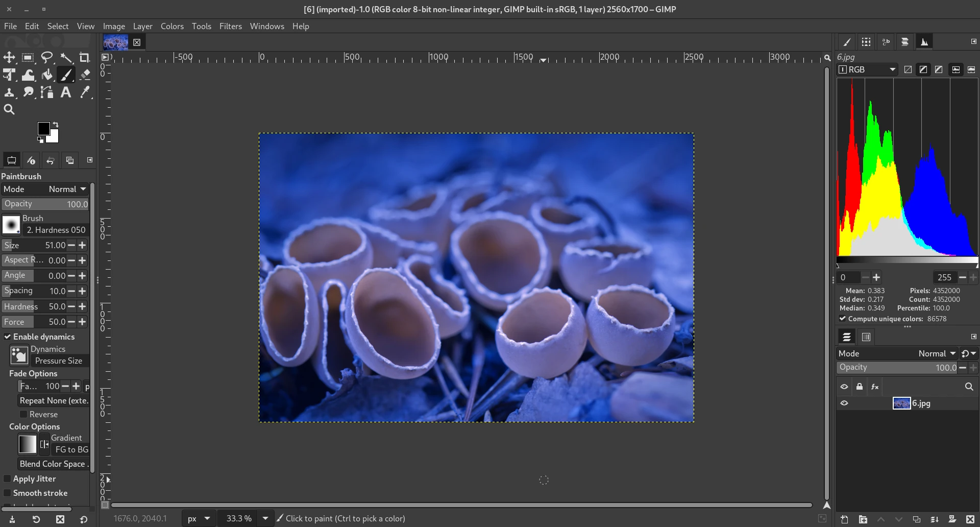The height and width of the screenshot is (527, 980).
Task: Select the Crop tool
Action: 85,58
